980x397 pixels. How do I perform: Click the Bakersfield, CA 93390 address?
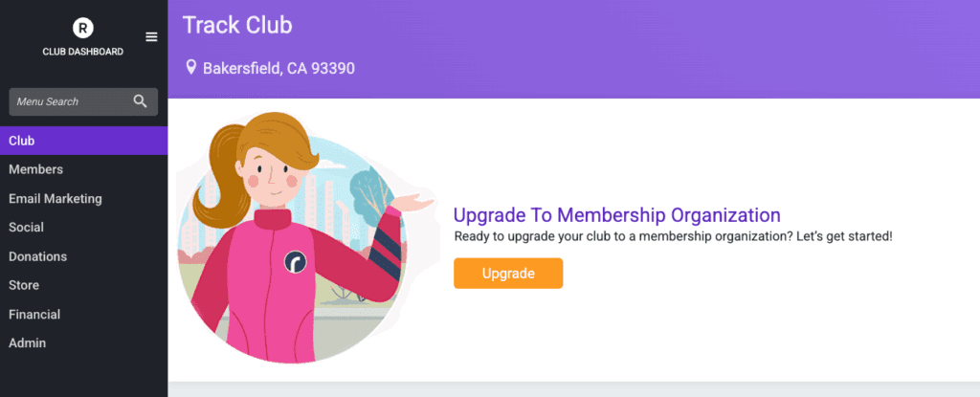278,69
